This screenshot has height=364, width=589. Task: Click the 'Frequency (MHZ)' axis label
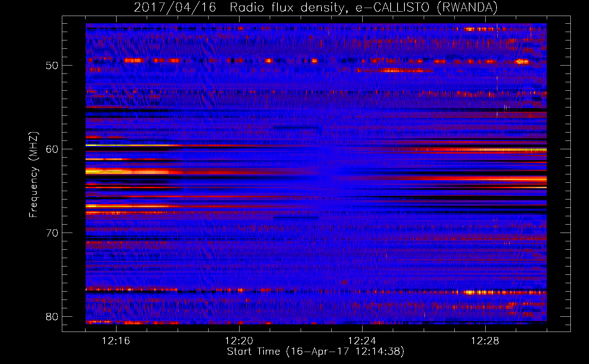tap(33, 175)
